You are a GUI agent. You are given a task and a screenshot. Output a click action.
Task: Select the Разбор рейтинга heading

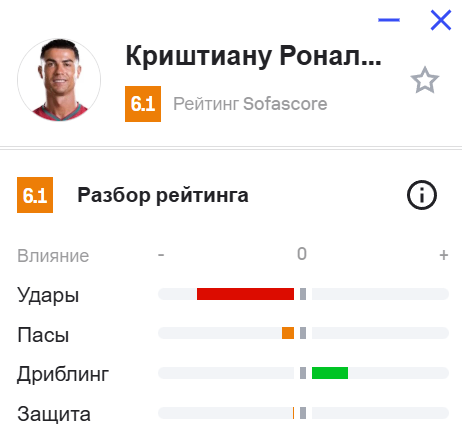point(163,195)
